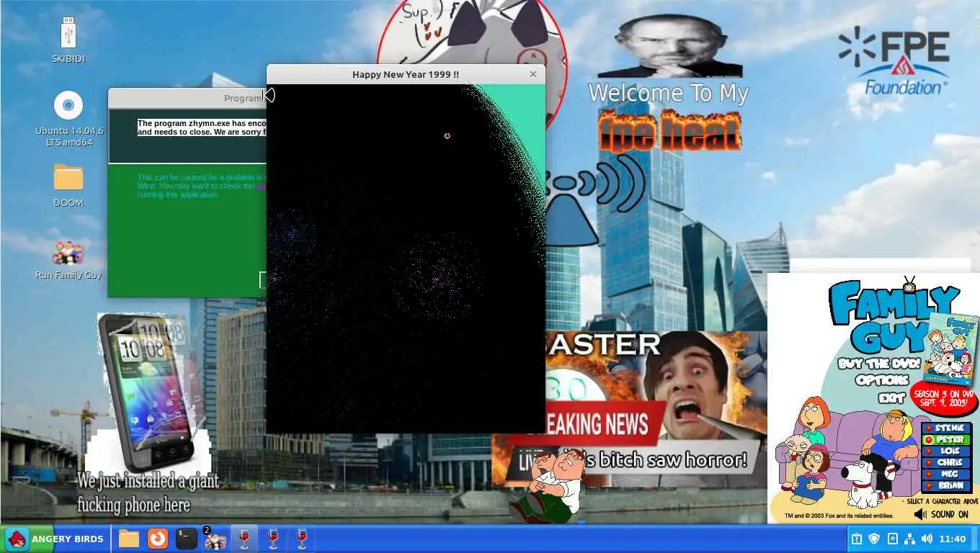Image resolution: width=980 pixels, height=553 pixels.
Task: Select PETER character option
Action: pyautogui.click(x=947, y=439)
